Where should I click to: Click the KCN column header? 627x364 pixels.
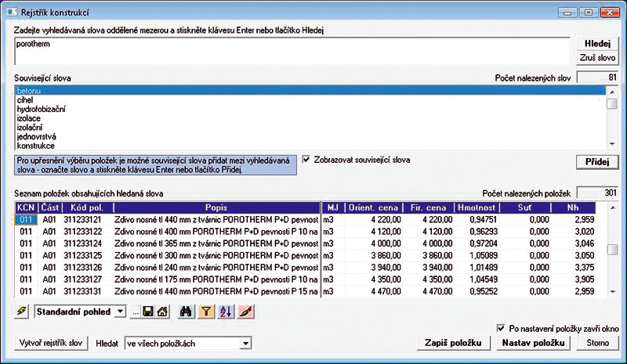click(x=26, y=207)
